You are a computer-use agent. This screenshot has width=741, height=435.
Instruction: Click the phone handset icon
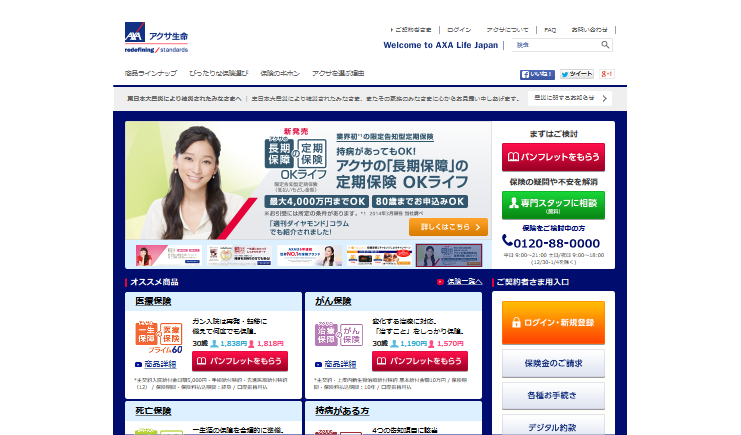coord(507,241)
